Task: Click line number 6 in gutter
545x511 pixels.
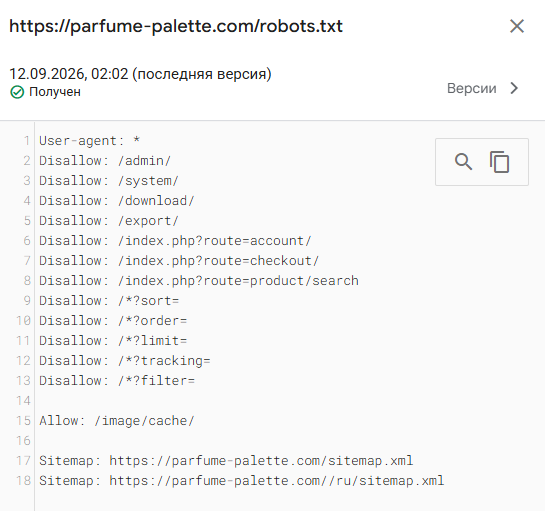Action: coord(27,241)
